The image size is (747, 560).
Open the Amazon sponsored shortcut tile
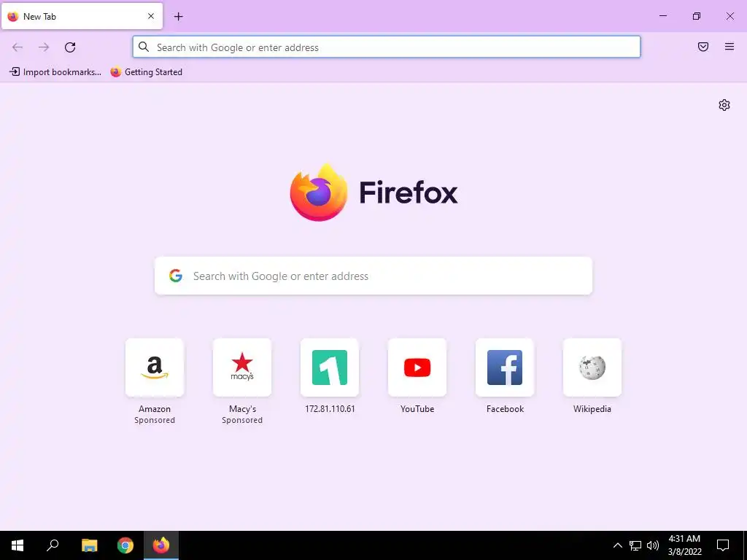[155, 367]
